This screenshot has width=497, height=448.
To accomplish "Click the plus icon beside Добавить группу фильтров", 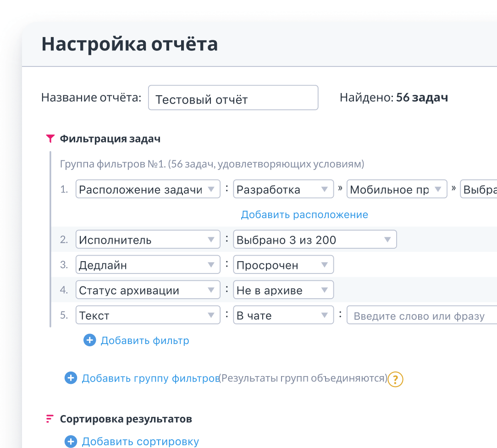I will pos(70,378).
